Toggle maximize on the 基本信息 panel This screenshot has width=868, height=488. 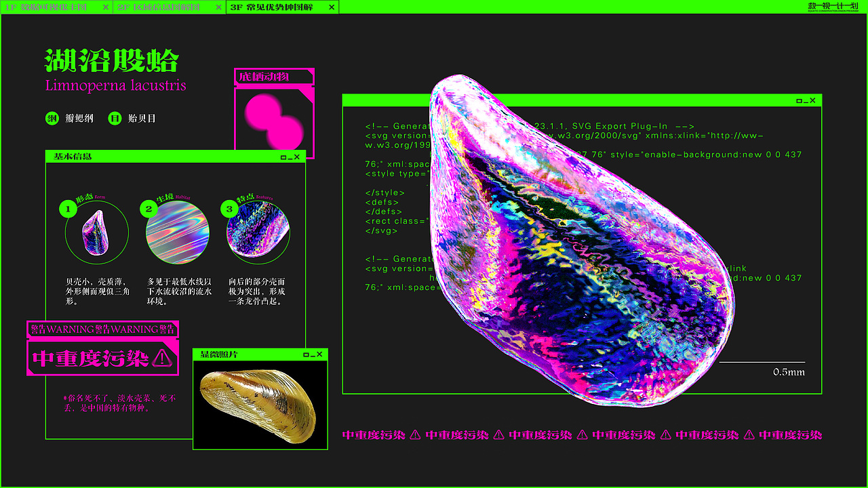tap(283, 157)
